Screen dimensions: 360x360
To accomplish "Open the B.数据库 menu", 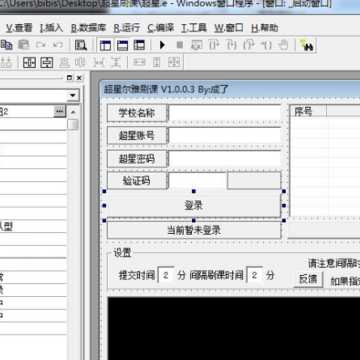I will tap(88, 28).
